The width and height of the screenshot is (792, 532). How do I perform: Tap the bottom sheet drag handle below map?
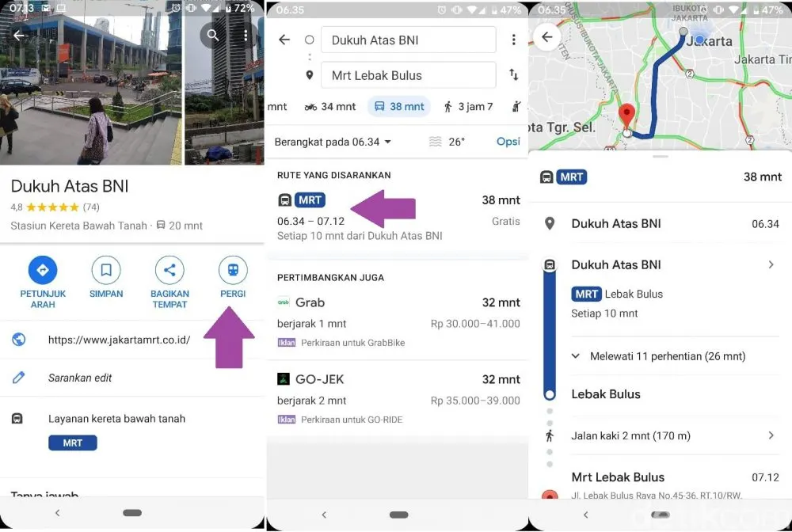coord(661,157)
